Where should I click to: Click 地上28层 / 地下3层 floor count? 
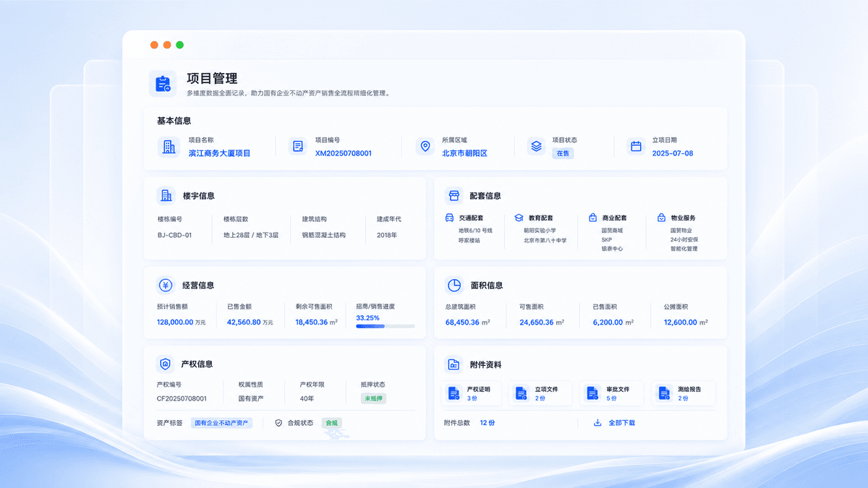coord(250,235)
